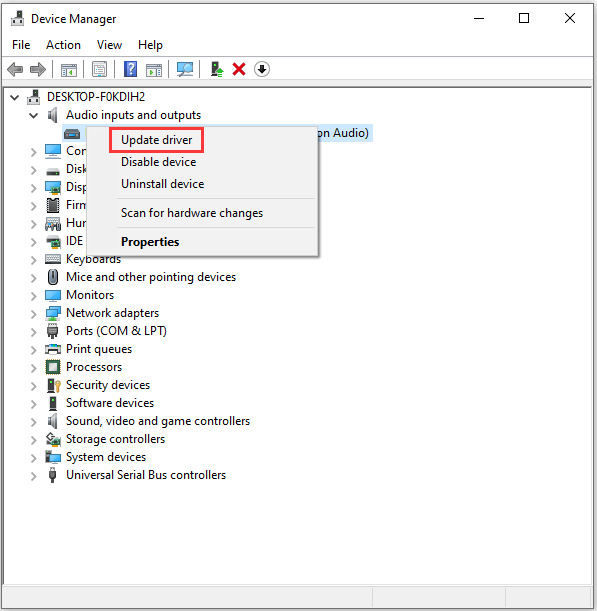Viewport: 597px width, 611px height.
Task: Select Disable device in context menu
Action: tap(159, 162)
